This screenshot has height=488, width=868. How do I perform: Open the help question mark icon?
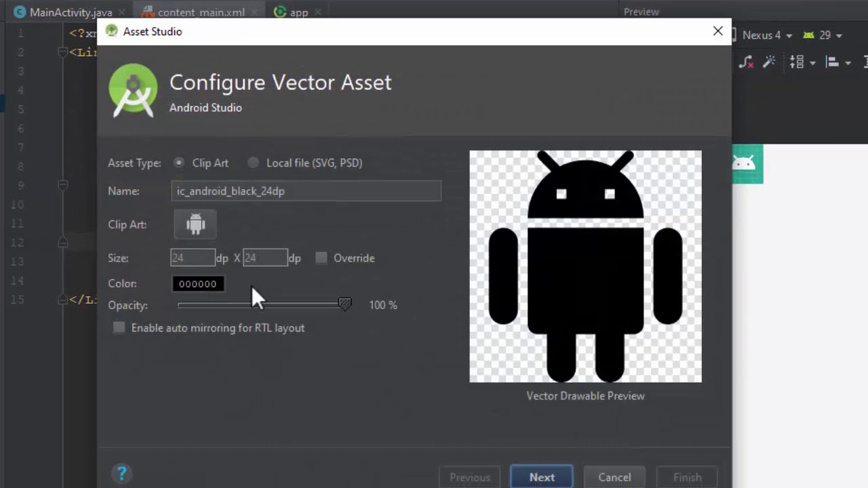point(122,473)
